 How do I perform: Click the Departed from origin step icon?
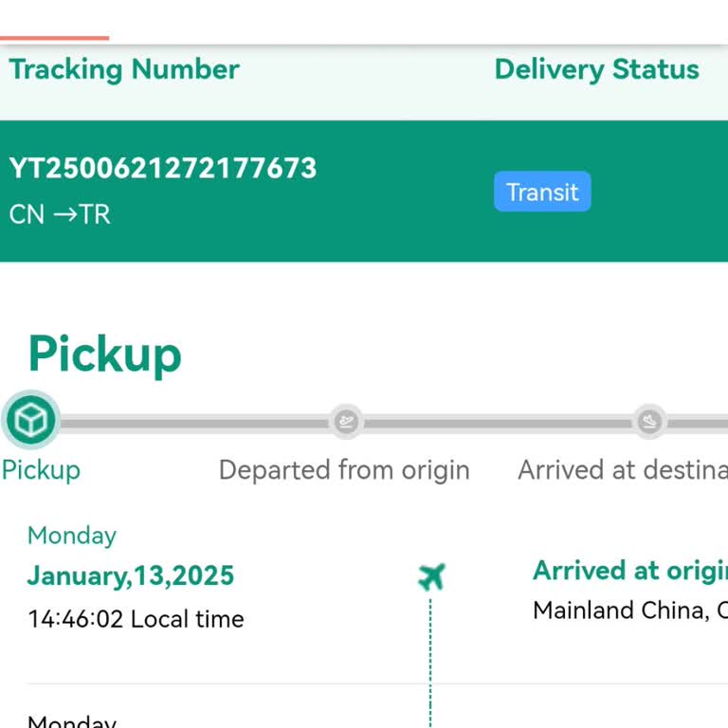(346, 421)
